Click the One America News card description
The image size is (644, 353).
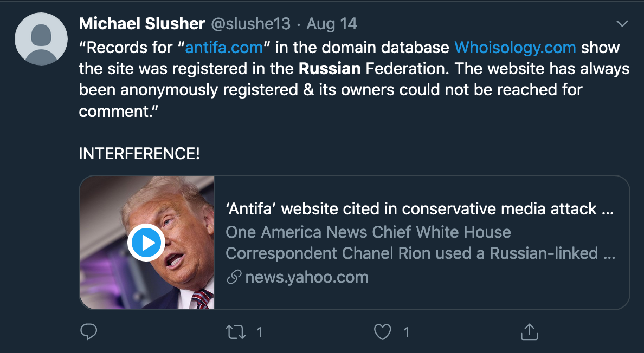tap(420, 243)
